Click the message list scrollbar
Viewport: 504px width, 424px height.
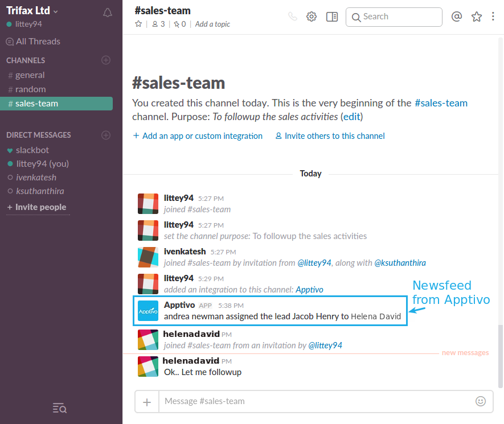501,356
